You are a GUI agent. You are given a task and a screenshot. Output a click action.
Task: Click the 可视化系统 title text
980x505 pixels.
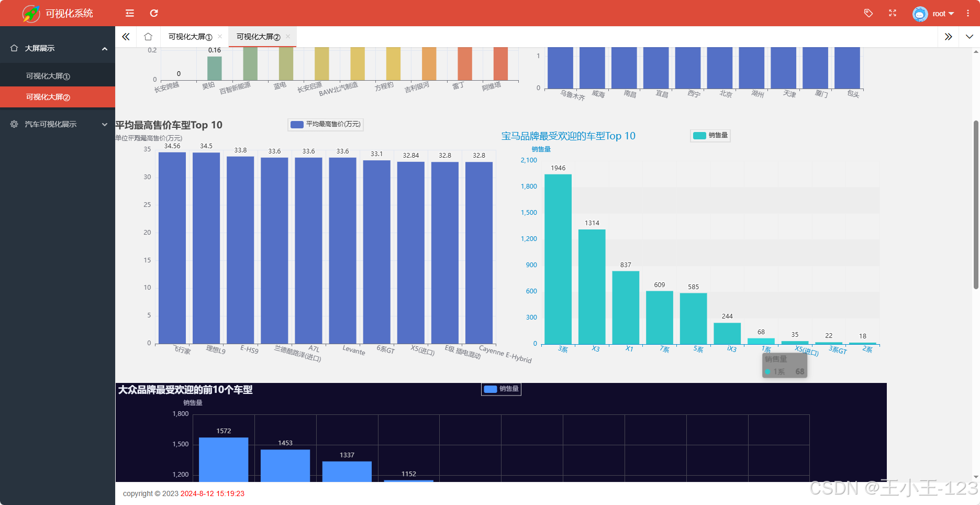pyautogui.click(x=69, y=13)
